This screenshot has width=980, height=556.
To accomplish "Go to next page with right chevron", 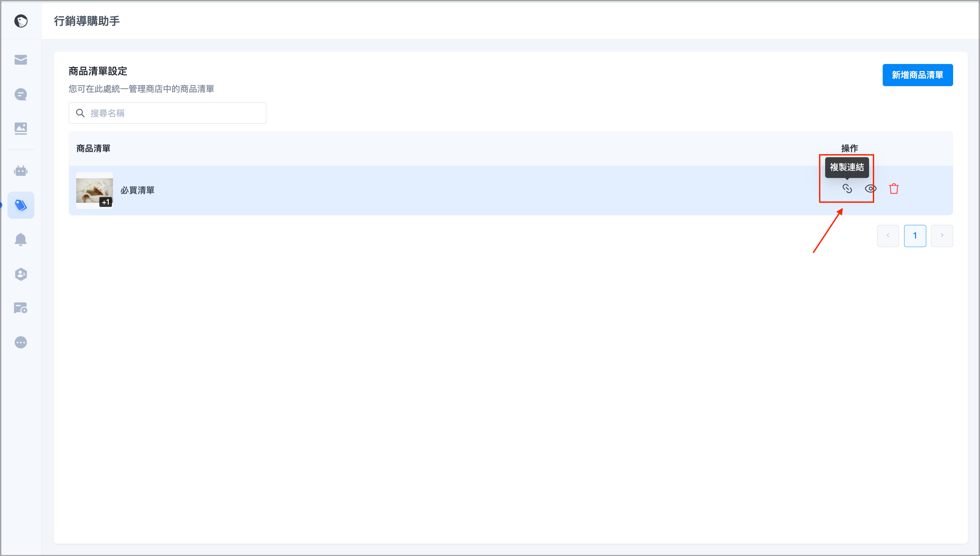I will (942, 235).
